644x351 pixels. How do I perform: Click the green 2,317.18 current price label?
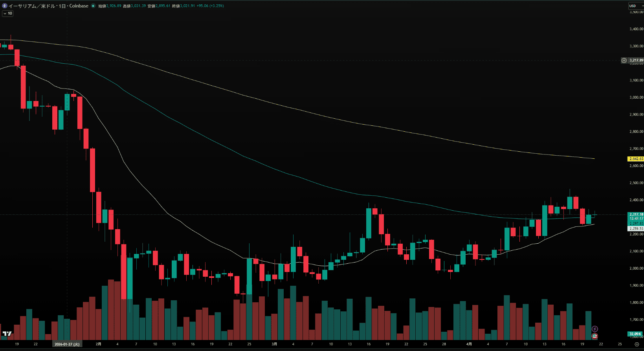point(636,215)
